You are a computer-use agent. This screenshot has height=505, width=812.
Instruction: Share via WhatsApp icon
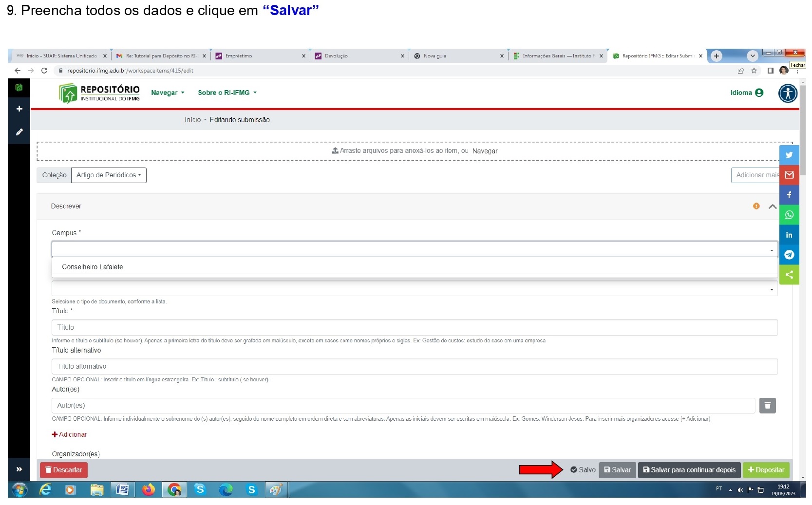[x=789, y=215]
